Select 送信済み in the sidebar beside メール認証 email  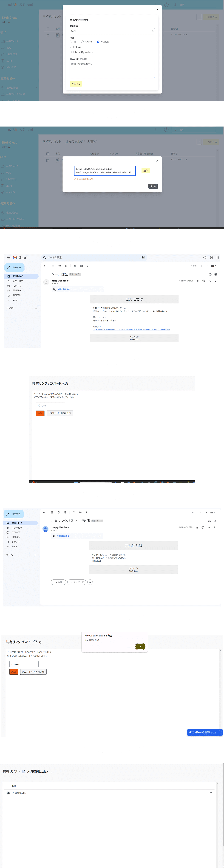(x=17, y=290)
